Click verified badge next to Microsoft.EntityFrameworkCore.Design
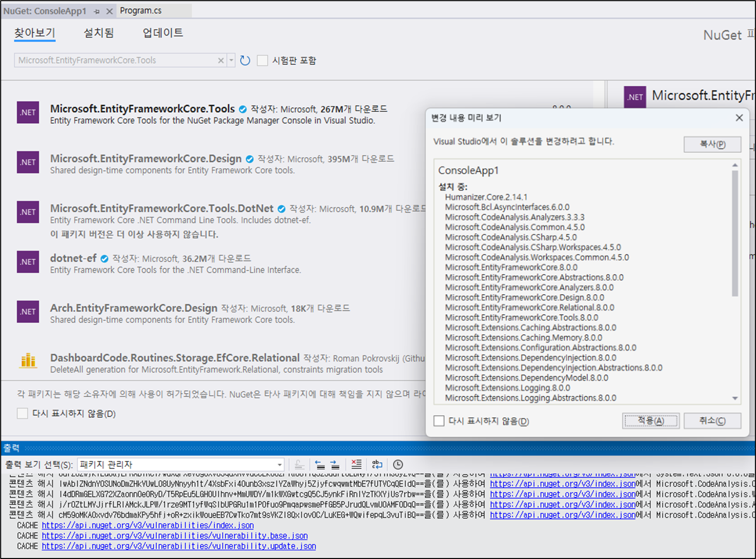This screenshot has height=559, width=756. pos(250,159)
